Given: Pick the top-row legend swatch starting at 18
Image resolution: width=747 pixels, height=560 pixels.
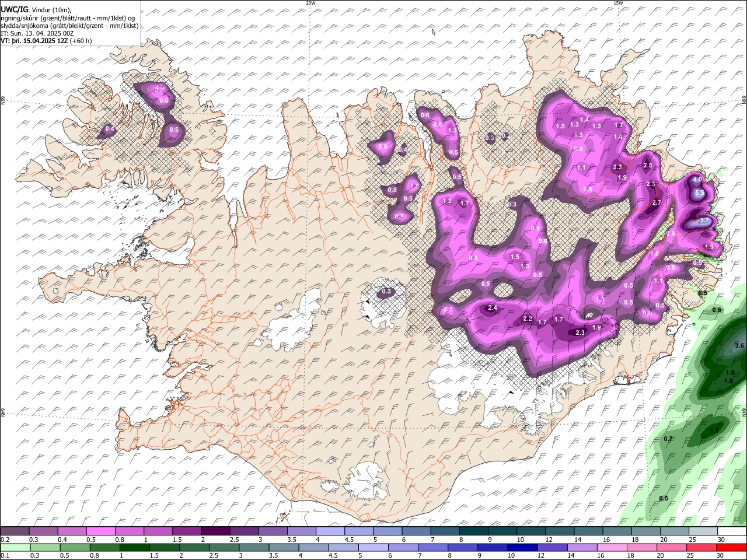Looking at the screenshot, I should (645, 531).
